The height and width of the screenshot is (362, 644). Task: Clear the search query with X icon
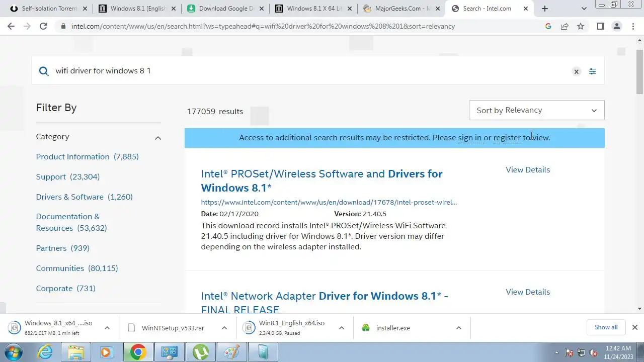click(577, 71)
